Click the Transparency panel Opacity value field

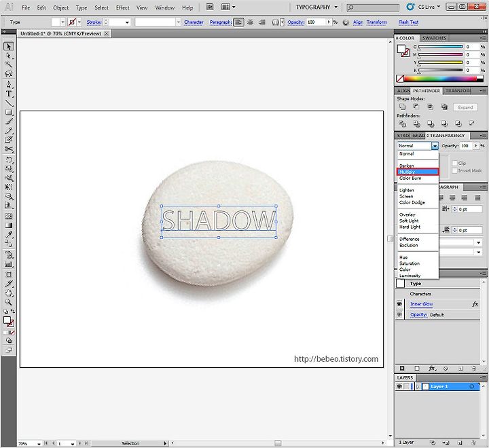[467, 145]
